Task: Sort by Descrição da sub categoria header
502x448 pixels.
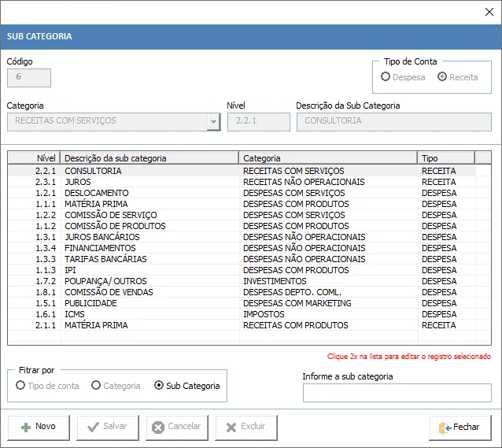Action: [149, 158]
